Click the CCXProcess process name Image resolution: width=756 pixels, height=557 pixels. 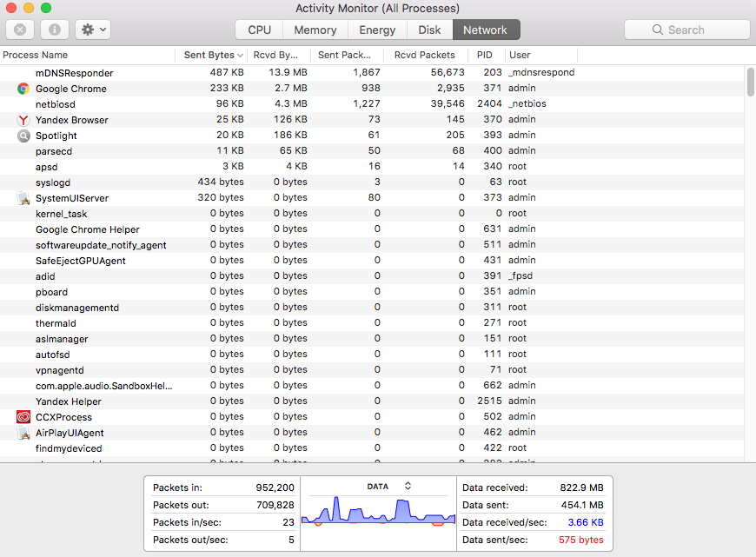63,417
